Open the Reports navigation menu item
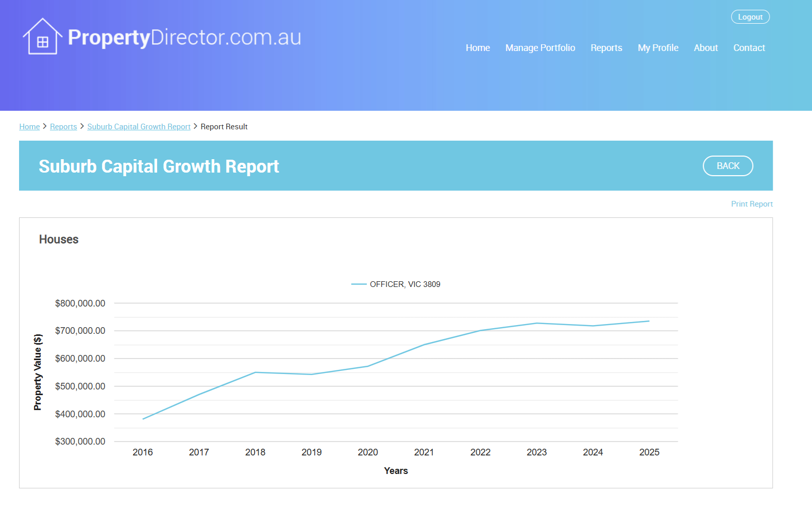Screen dimensions: 812x509 606,48
